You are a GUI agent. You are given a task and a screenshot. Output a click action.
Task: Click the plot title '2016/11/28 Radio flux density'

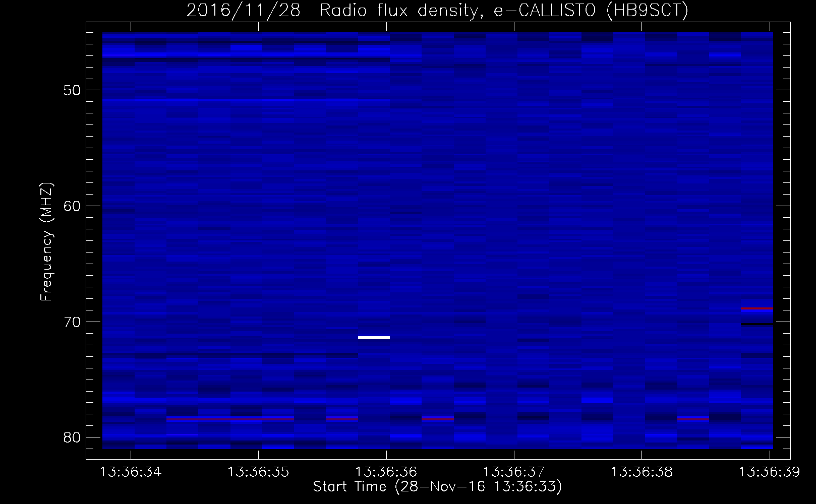point(333,10)
